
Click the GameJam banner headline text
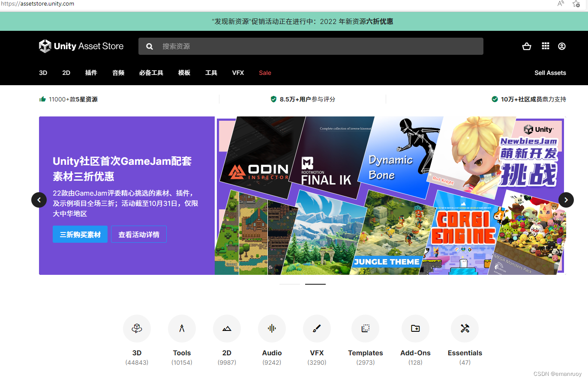pos(122,169)
